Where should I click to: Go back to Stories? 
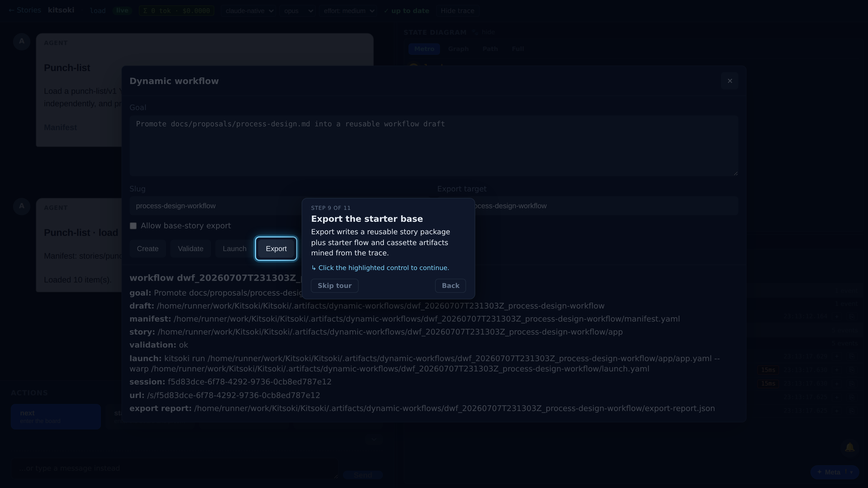pyautogui.click(x=25, y=10)
